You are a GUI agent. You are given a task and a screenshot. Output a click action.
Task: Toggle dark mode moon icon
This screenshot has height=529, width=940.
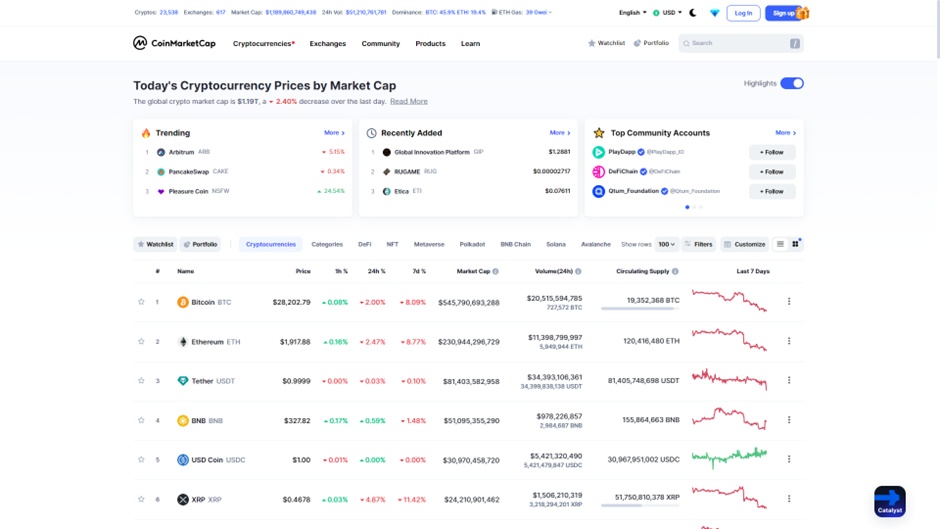click(693, 13)
